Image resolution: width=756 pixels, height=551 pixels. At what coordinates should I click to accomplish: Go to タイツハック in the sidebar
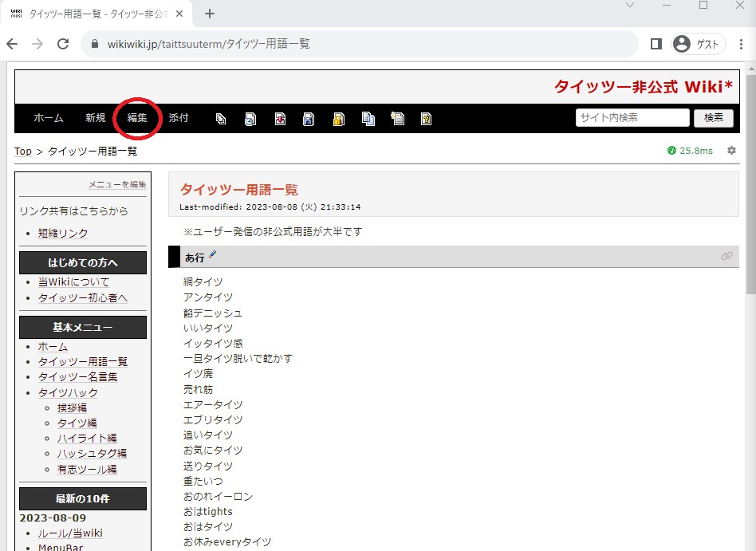(x=68, y=392)
